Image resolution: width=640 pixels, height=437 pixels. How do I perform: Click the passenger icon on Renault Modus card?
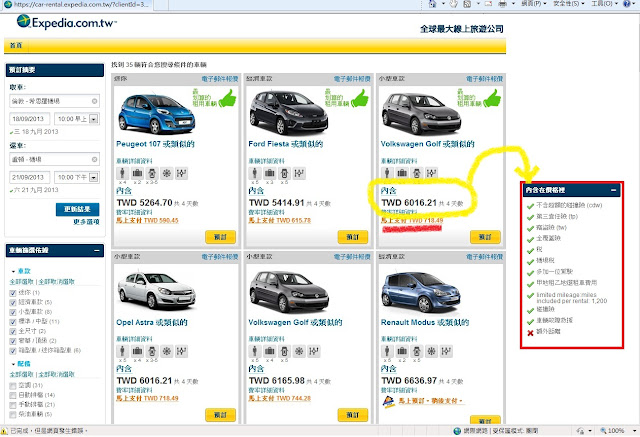click(387, 351)
